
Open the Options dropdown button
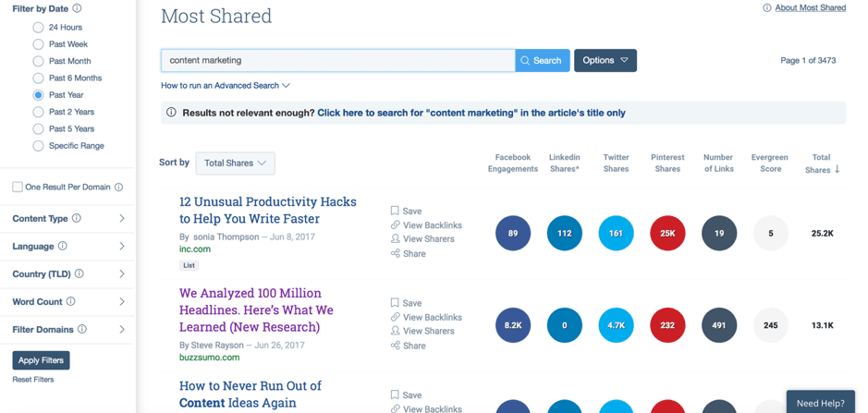pos(605,60)
